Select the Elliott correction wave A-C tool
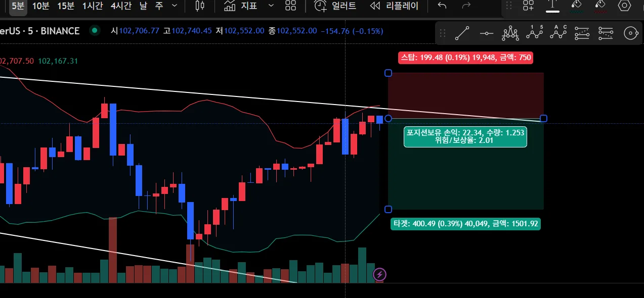This screenshot has width=644, height=298. coord(558,33)
